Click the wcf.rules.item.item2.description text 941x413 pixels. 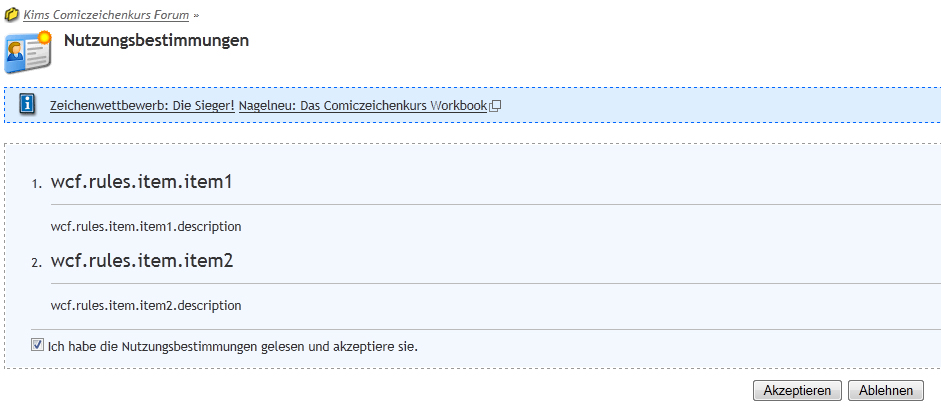pos(146,305)
